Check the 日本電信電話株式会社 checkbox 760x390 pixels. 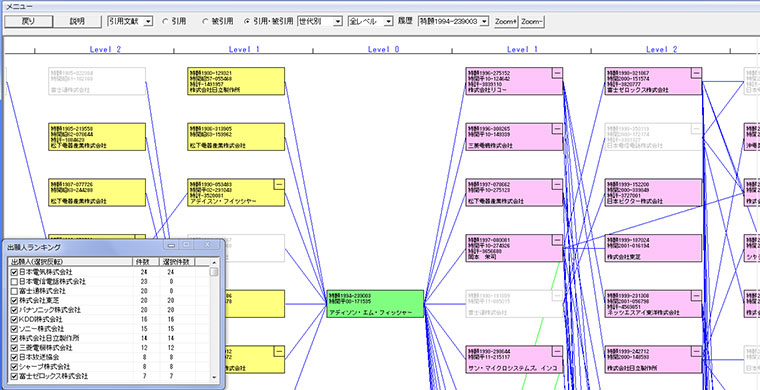tap(15, 281)
